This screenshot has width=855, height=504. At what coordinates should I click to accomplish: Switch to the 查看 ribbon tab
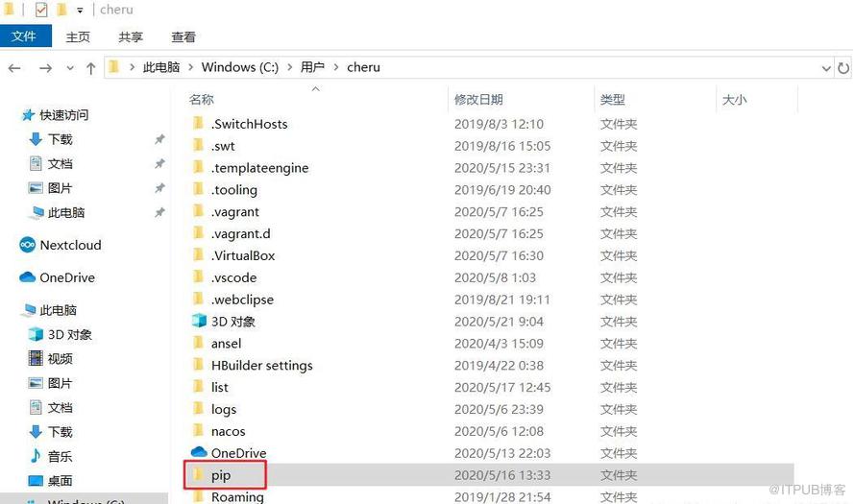(x=183, y=37)
